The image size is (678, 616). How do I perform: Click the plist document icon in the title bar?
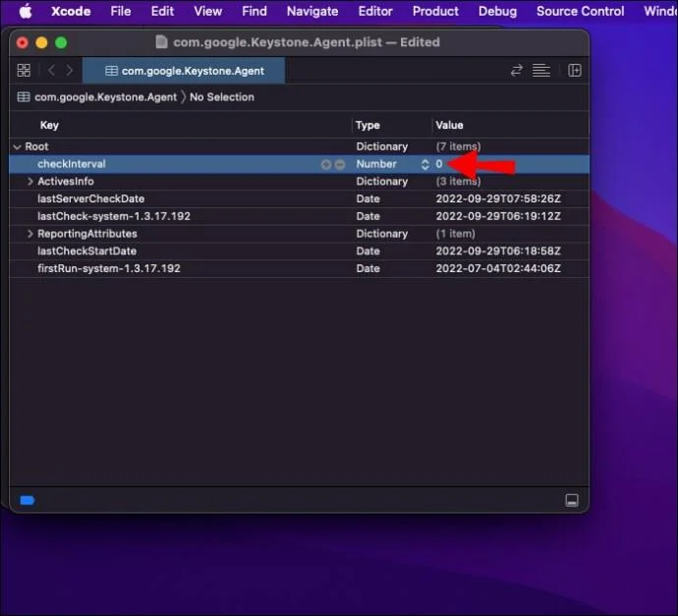coord(161,42)
